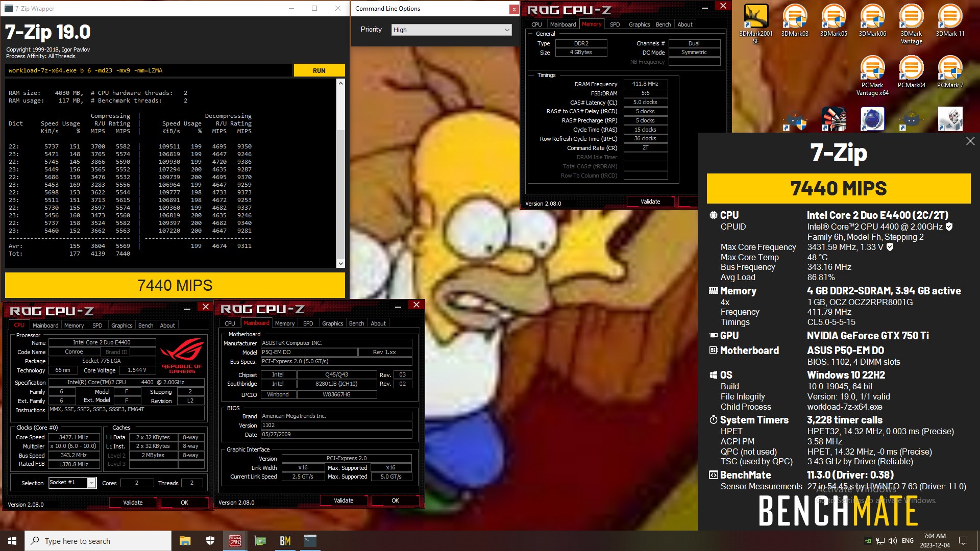Open the PCMark04 desktop shortcut
The height and width of the screenshot is (551, 980).
pos(911,72)
